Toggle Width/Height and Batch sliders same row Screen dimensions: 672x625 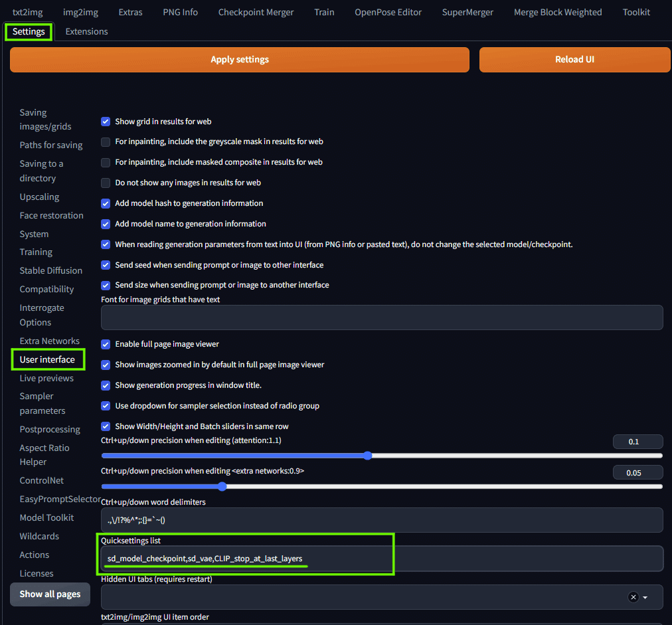[106, 426]
